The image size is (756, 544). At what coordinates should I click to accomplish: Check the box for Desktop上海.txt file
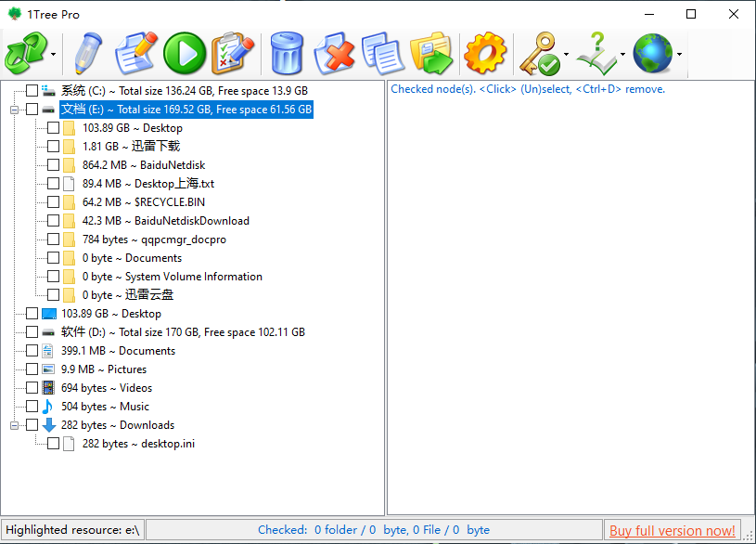(53, 184)
